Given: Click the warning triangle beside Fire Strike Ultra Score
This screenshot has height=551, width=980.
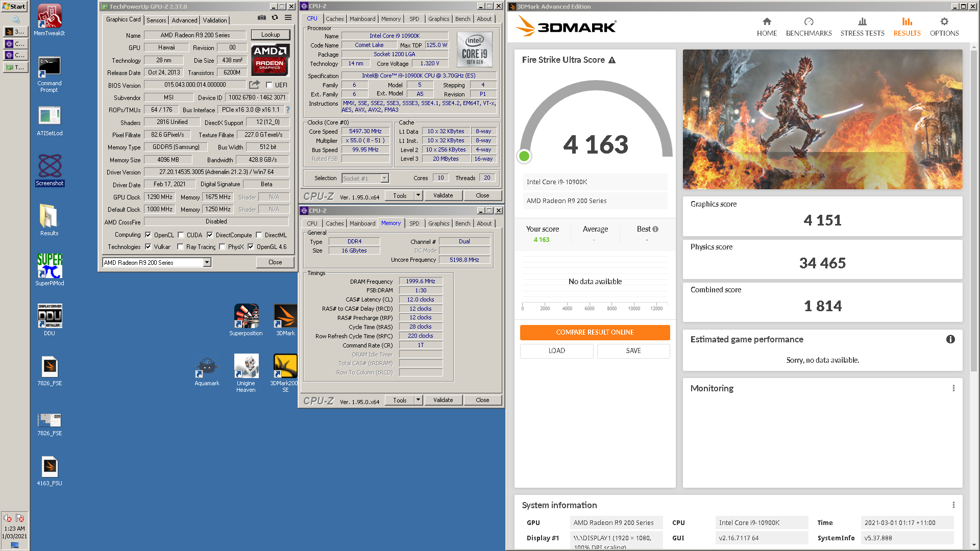Looking at the screenshot, I should click(x=612, y=60).
